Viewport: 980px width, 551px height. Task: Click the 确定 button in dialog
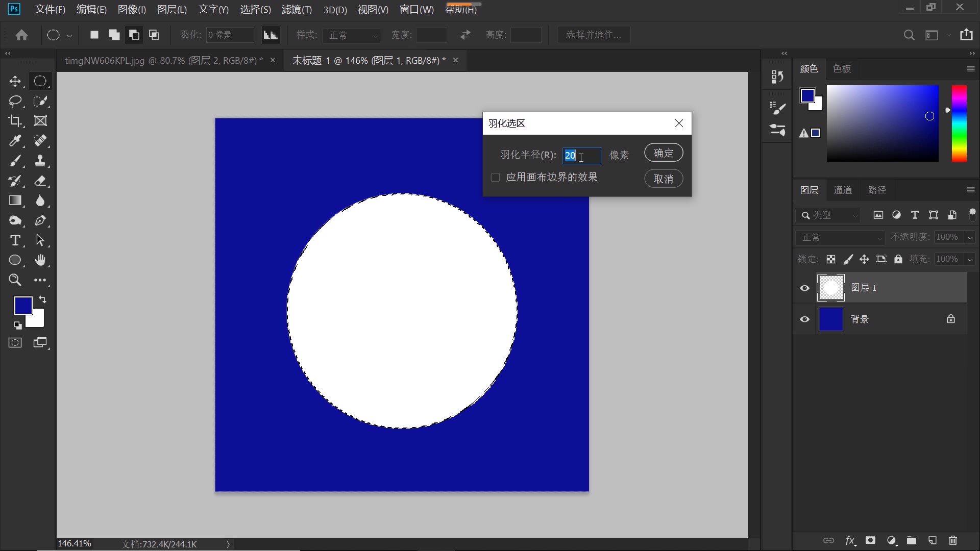tap(663, 153)
